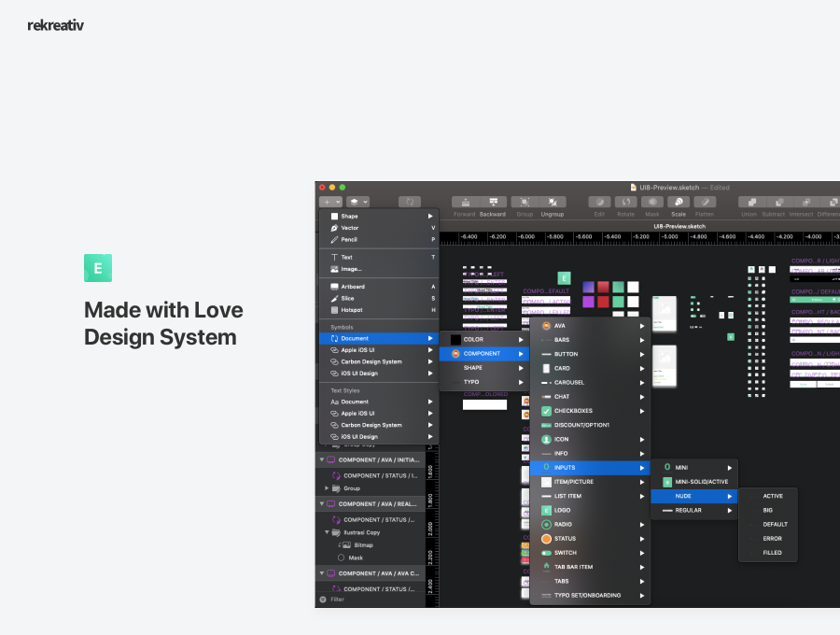Click the Filter field below layer list
840x635 pixels.
[x=338, y=600]
